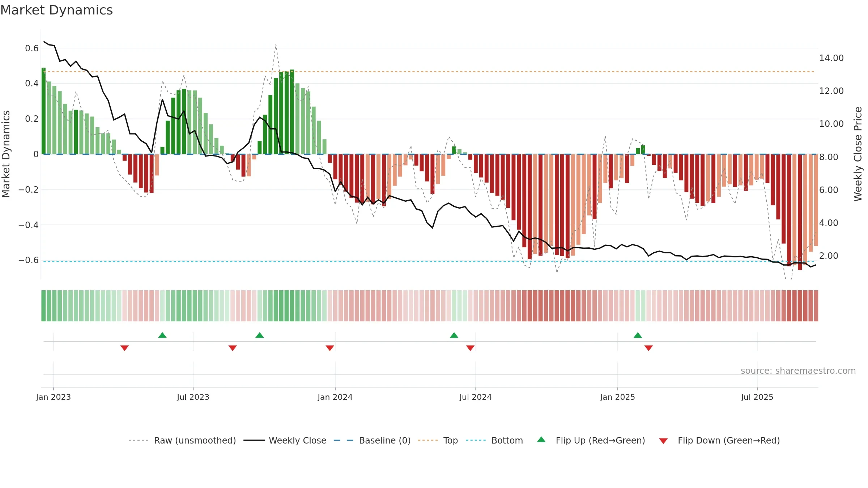Click the cyan dashed Bottom threshold line
The image size is (868, 488).
[x=429, y=261]
